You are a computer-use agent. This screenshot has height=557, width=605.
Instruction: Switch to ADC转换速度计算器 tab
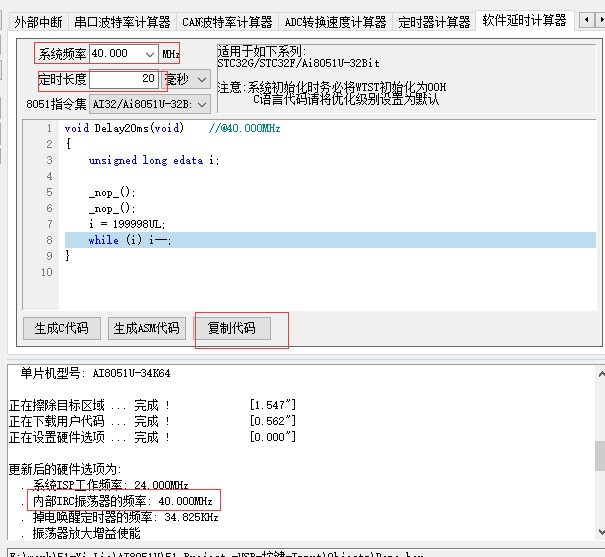(335, 22)
